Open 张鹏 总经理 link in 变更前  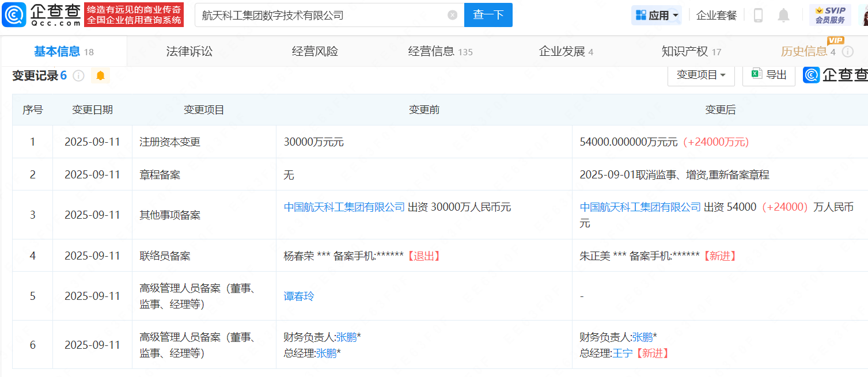326,353
